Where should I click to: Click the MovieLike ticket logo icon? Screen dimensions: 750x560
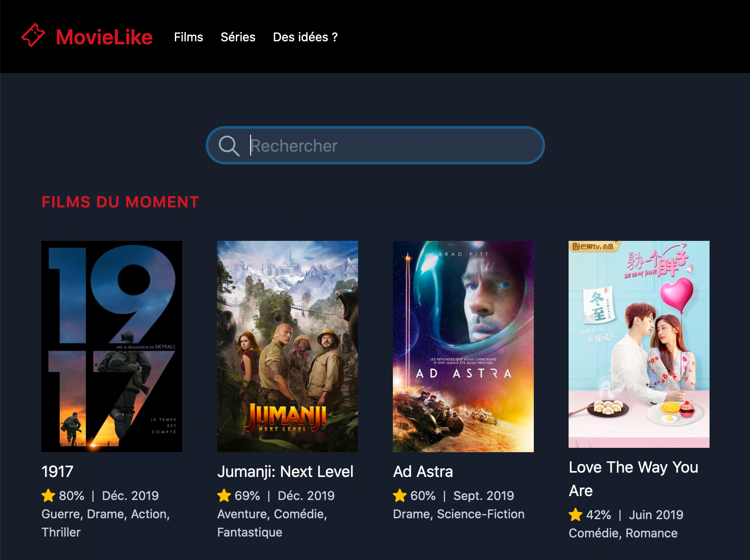point(33,35)
